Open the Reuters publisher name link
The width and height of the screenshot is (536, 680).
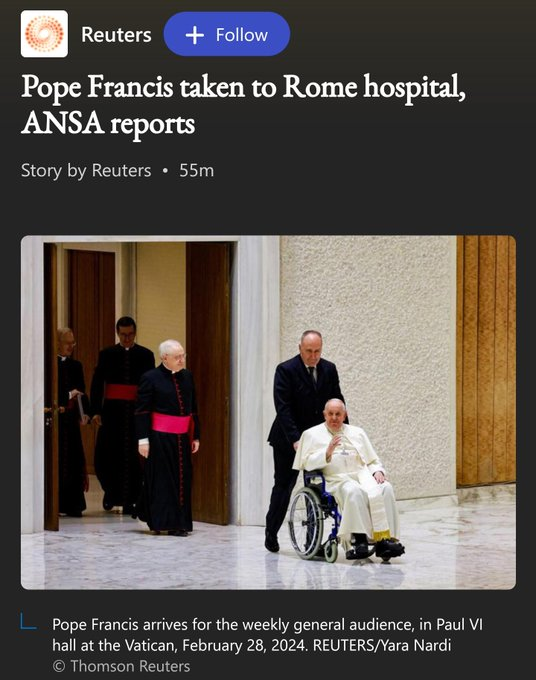[116, 35]
